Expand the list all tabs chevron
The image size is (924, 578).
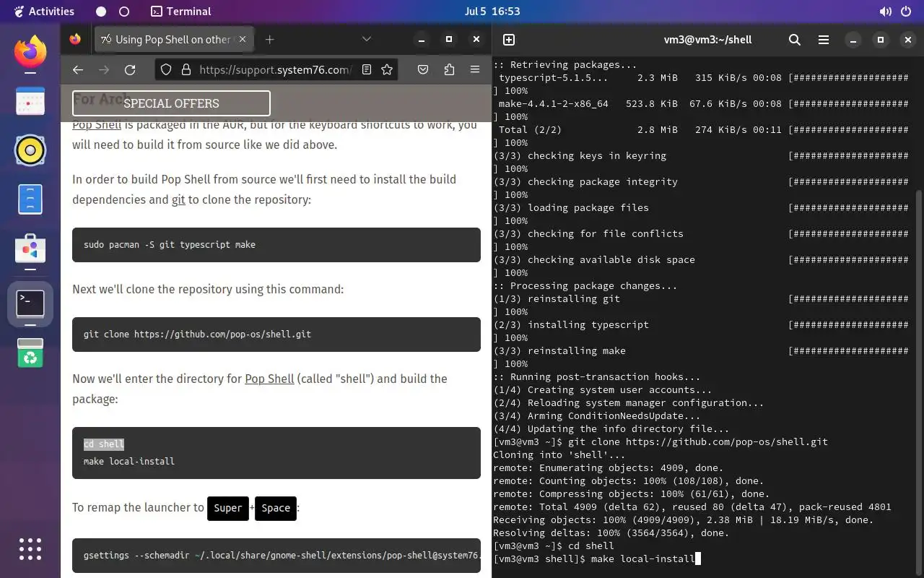[367, 39]
